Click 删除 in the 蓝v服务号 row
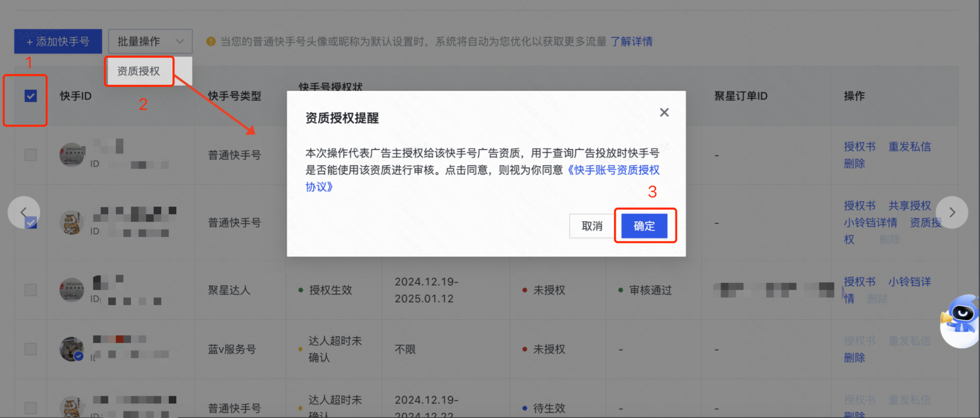The height and width of the screenshot is (418, 980). pyautogui.click(x=854, y=357)
